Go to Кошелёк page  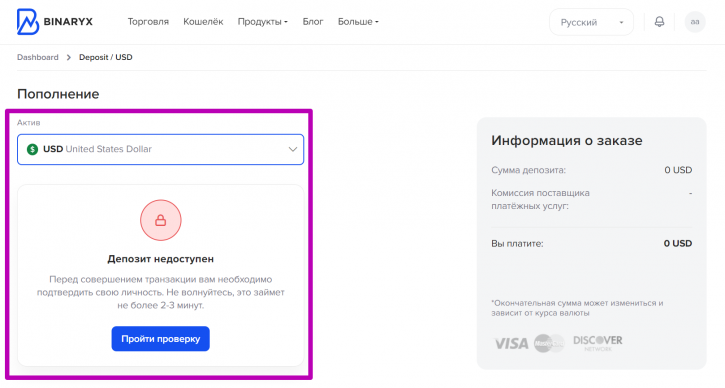coord(203,22)
